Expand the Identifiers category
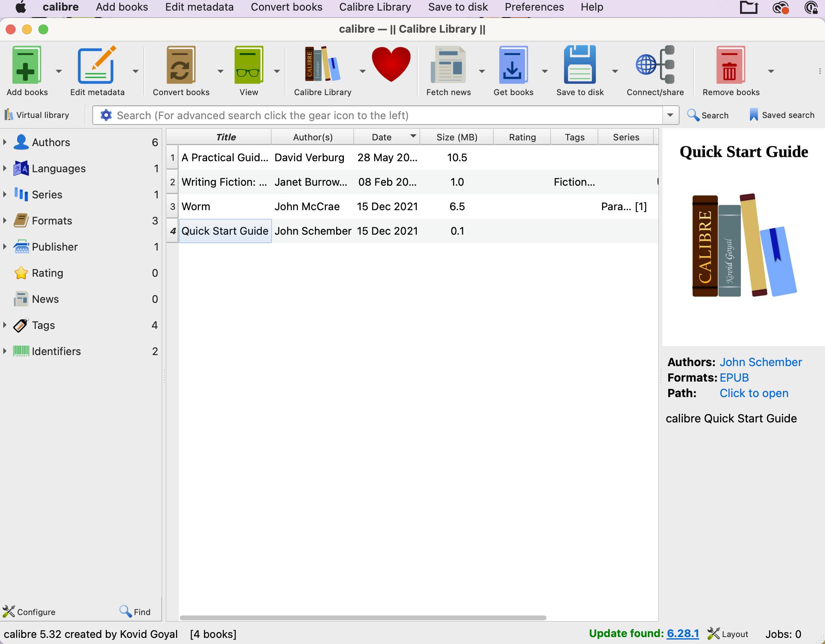The width and height of the screenshot is (825, 644). [x=5, y=351]
